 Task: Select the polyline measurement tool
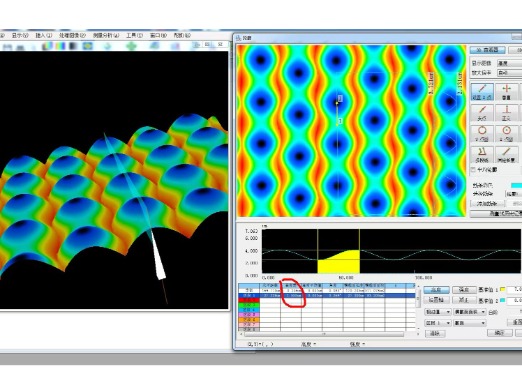tap(482, 155)
